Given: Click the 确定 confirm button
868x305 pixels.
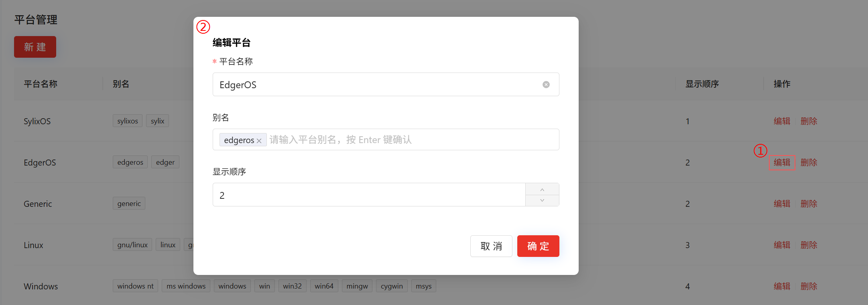Looking at the screenshot, I should [538, 246].
